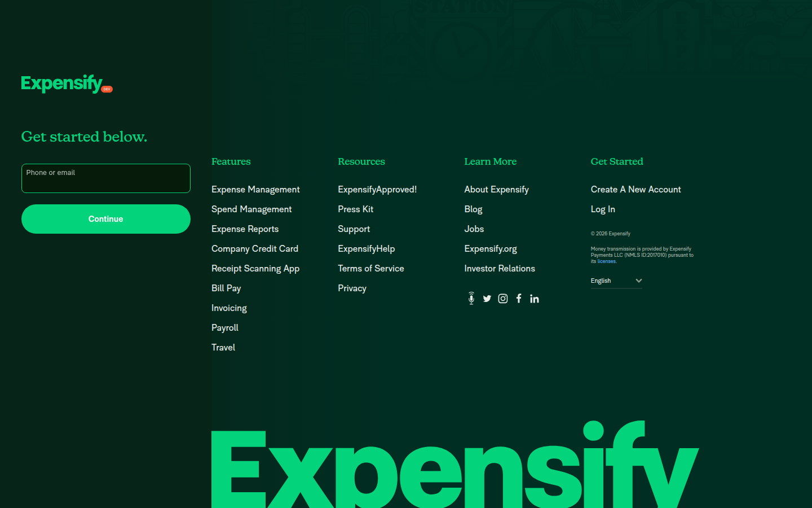View the Terms of Service page
The image size is (812, 508).
[370, 268]
